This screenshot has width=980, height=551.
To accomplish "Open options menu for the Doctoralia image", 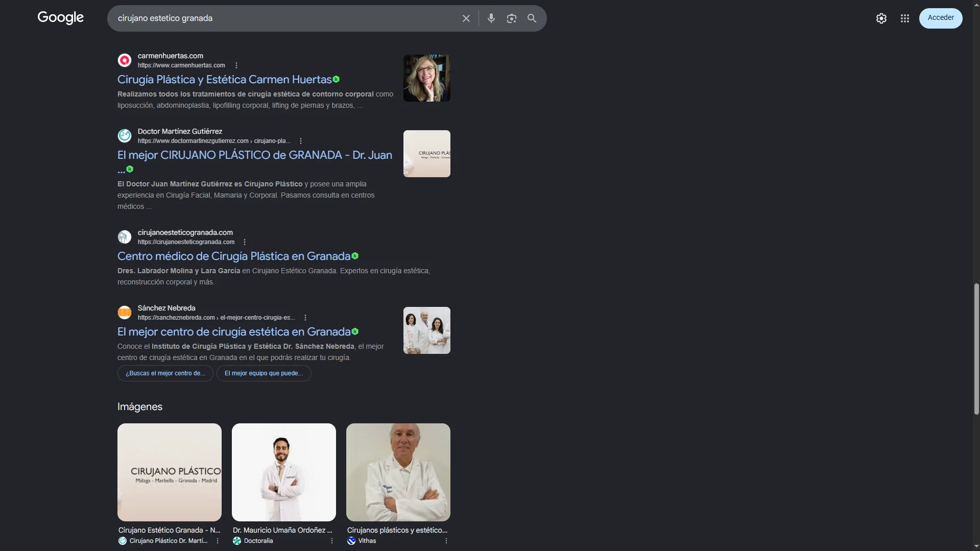I will [332, 541].
